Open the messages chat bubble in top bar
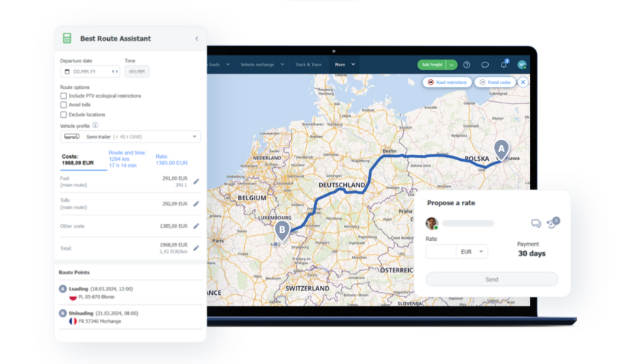 coord(485,65)
